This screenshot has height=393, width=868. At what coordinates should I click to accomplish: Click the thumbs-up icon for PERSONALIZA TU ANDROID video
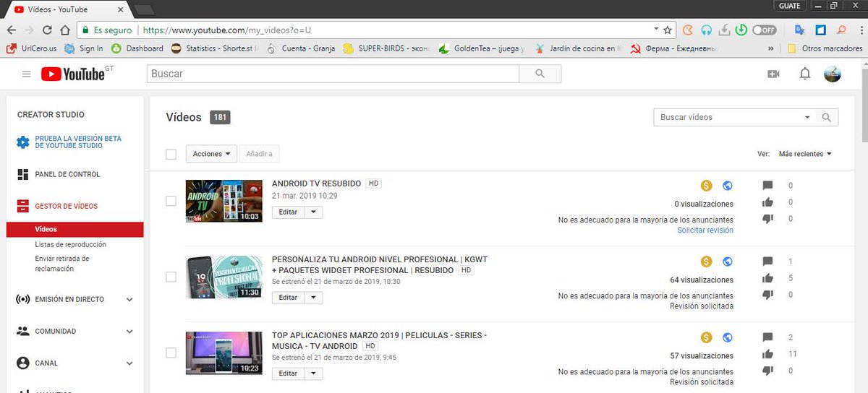point(768,278)
